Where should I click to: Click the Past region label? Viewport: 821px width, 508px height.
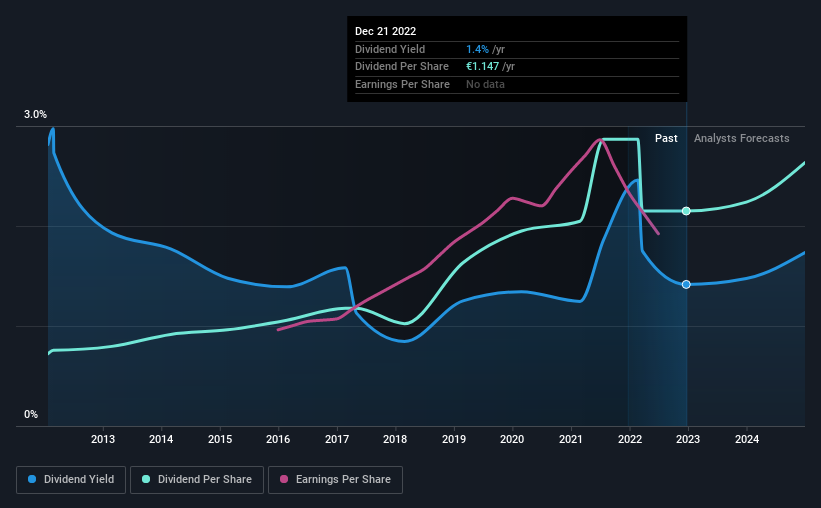click(666, 138)
